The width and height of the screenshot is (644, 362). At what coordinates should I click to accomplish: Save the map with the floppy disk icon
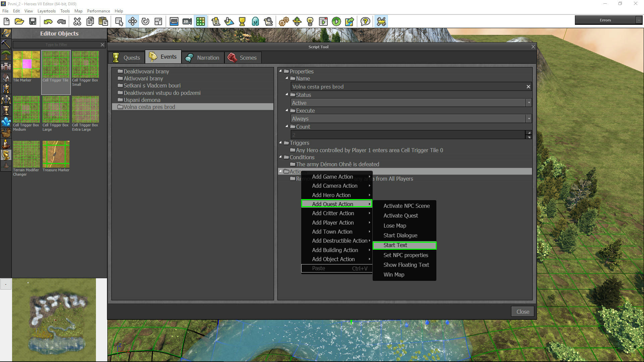33,21
